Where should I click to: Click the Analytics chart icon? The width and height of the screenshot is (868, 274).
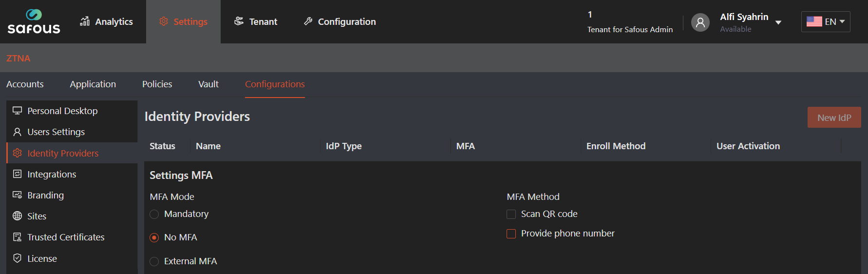pyautogui.click(x=85, y=21)
